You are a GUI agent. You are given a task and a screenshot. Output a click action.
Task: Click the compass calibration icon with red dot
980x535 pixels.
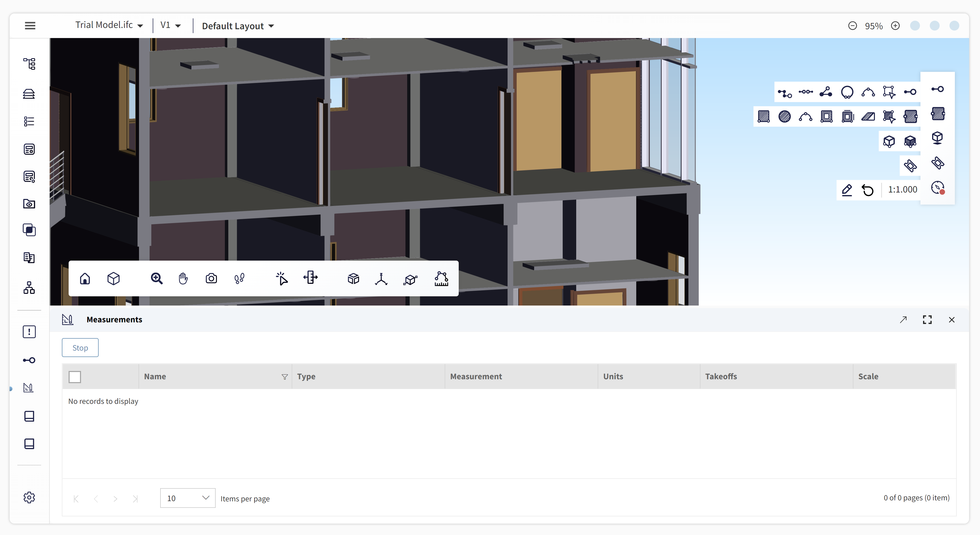pyautogui.click(x=938, y=188)
